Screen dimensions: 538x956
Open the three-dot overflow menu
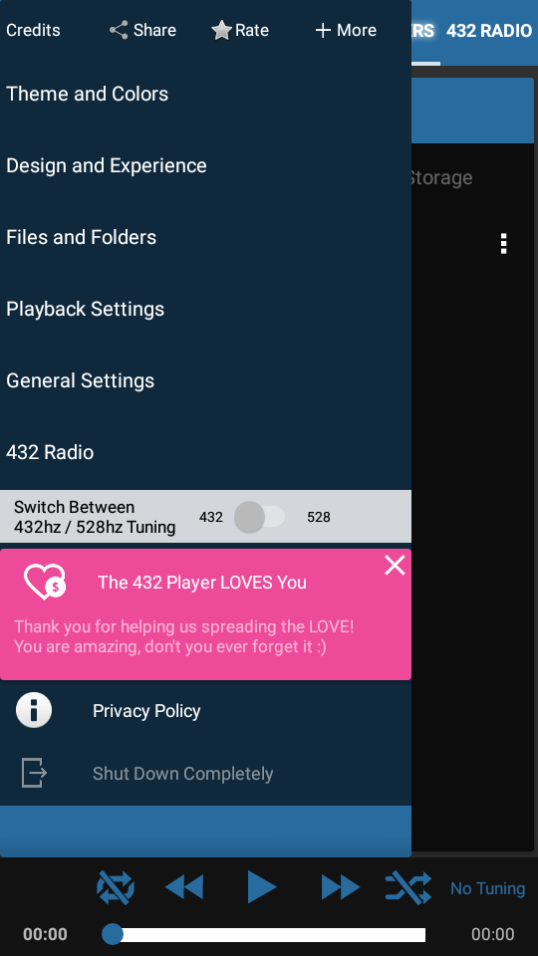(x=503, y=243)
